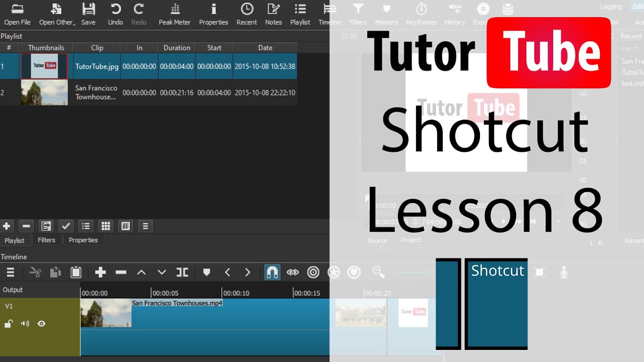Toggle ripple trim mode target icon

tap(313, 273)
